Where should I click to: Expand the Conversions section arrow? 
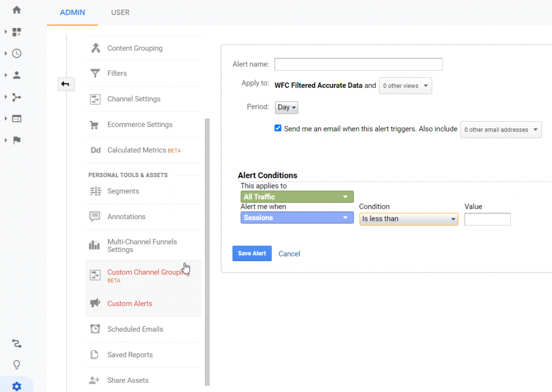[x=5, y=141]
